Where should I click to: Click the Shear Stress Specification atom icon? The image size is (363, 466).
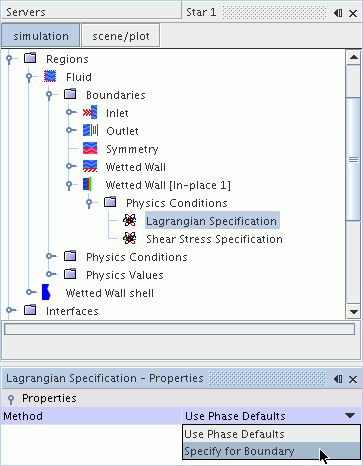tap(129, 239)
